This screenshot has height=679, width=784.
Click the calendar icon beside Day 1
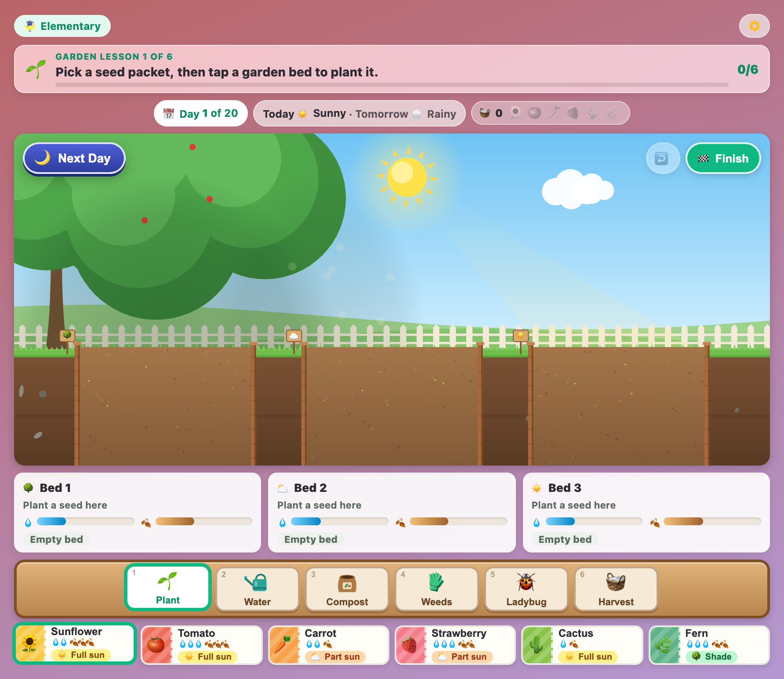pyautogui.click(x=169, y=114)
